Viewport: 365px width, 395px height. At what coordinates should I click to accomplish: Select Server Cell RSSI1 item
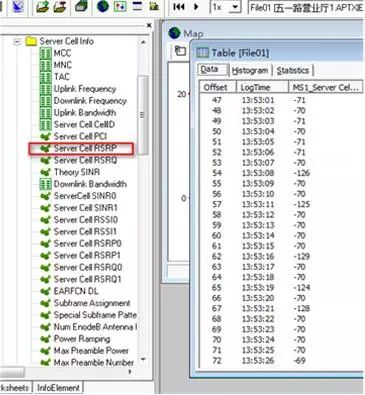pyautogui.click(x=85, y=232)
